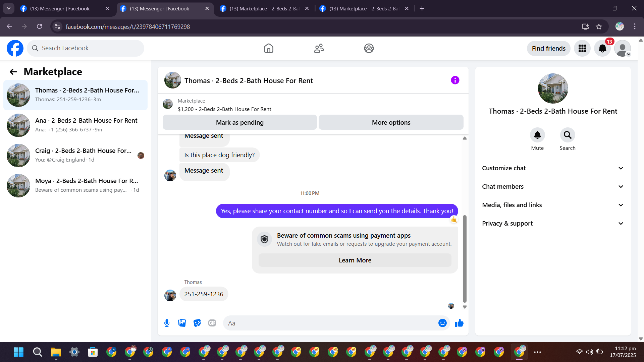This screenshot has width=644, height=362.
Task: Open the emoji picker in message box
Action: click(442, 323)
